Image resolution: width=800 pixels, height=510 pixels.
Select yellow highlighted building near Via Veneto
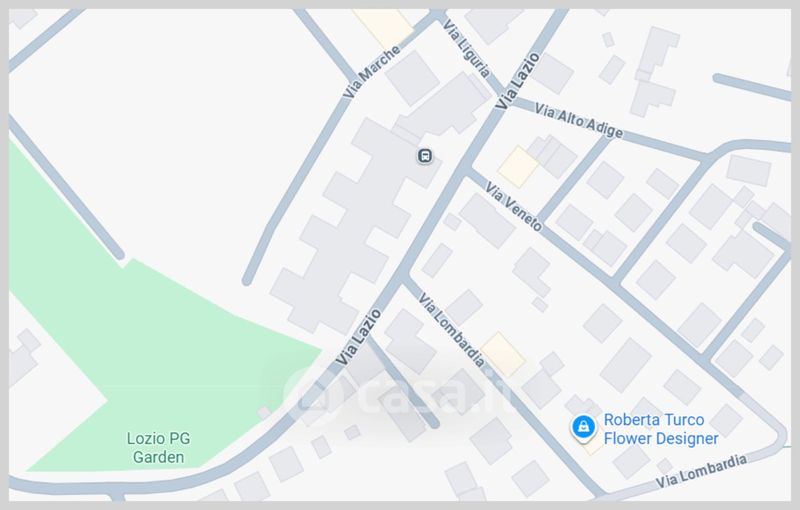[x=518, y=167]
